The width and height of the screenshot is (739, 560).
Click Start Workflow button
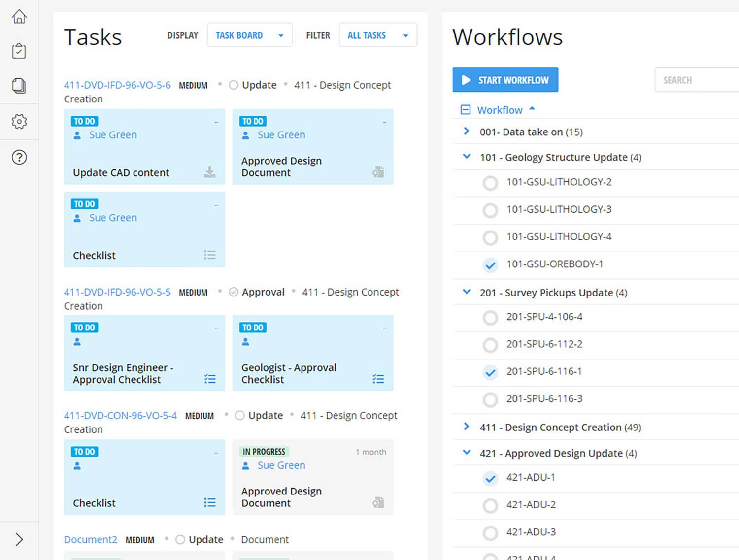[x=505, y=80]
